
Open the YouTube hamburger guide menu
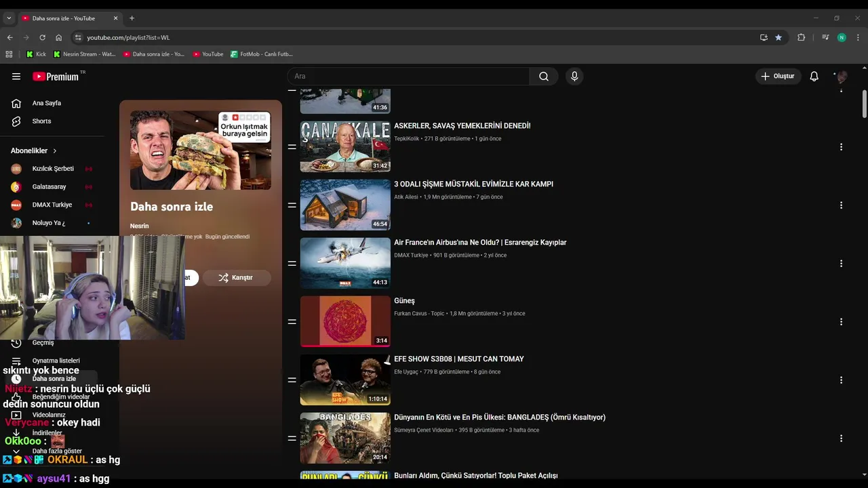coord(16,77)
